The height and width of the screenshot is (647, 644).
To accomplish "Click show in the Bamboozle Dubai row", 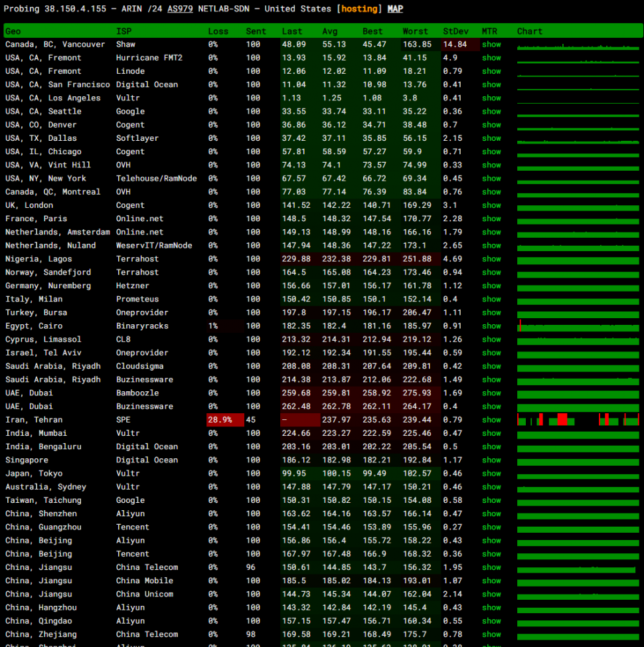I will 491,393.
